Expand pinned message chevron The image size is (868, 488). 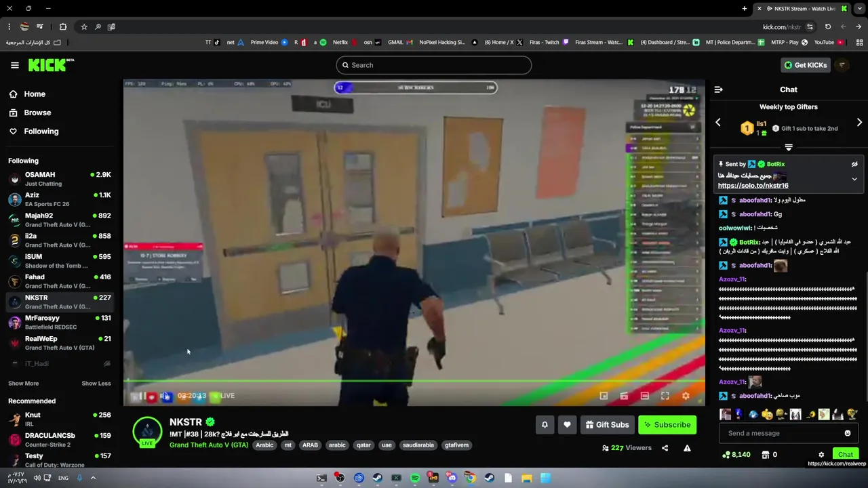point(854,180)
